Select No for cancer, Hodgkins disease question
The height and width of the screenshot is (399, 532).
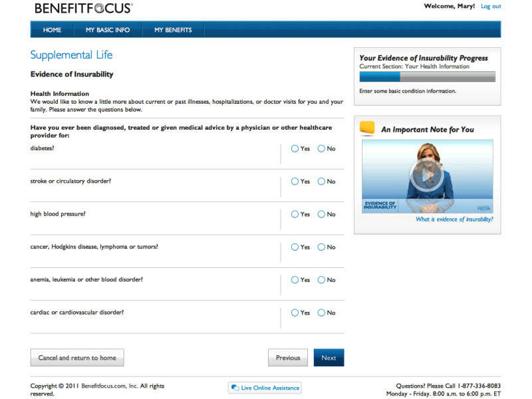[x=321, y=247]
